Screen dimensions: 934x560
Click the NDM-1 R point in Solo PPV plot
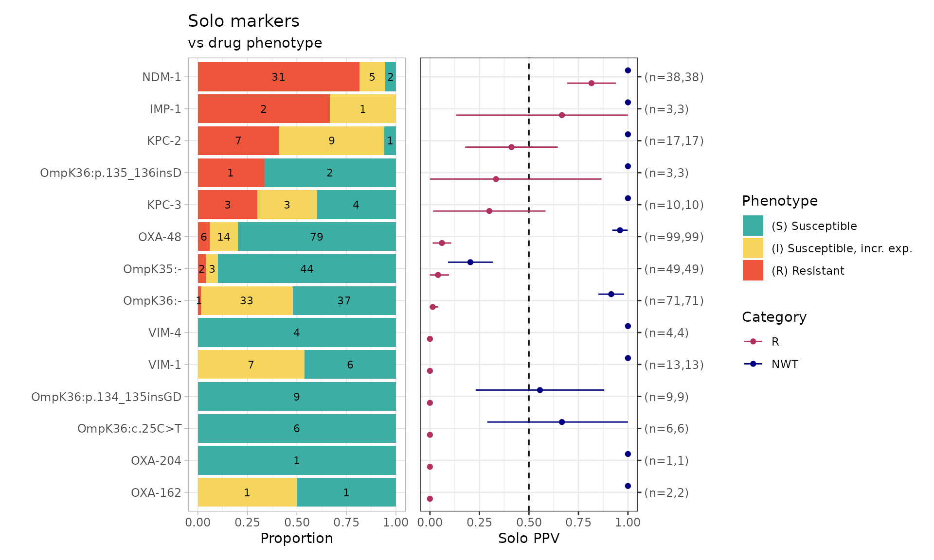pos(591,83)
